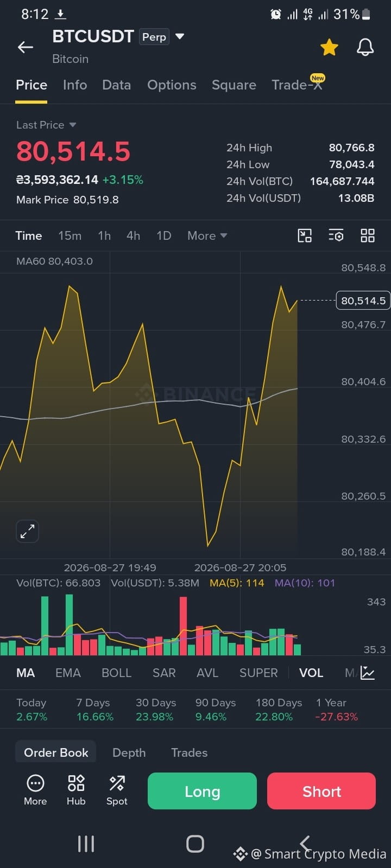Open the indicator list chart icon
This screenshot has width=391, height=868.
click(368, 673)
